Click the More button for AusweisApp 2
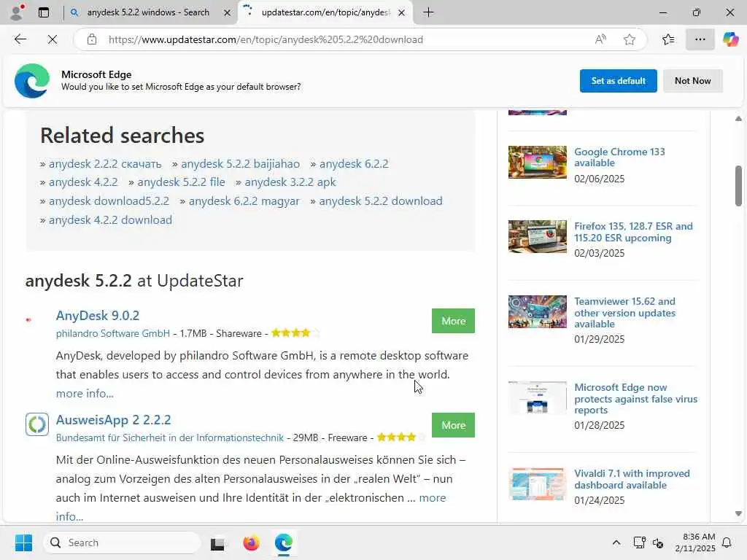 tap(453, 425)
